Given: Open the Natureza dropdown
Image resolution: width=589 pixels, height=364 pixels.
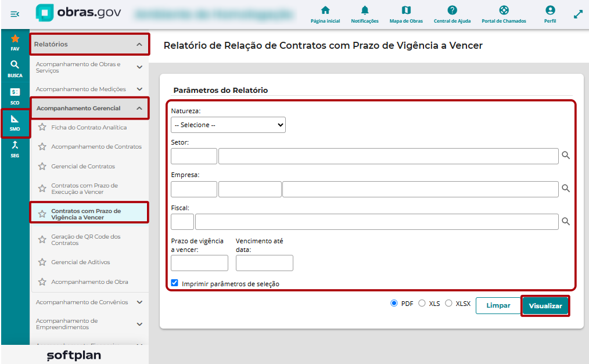Looking at the screenshot, I should click(228, 125).
